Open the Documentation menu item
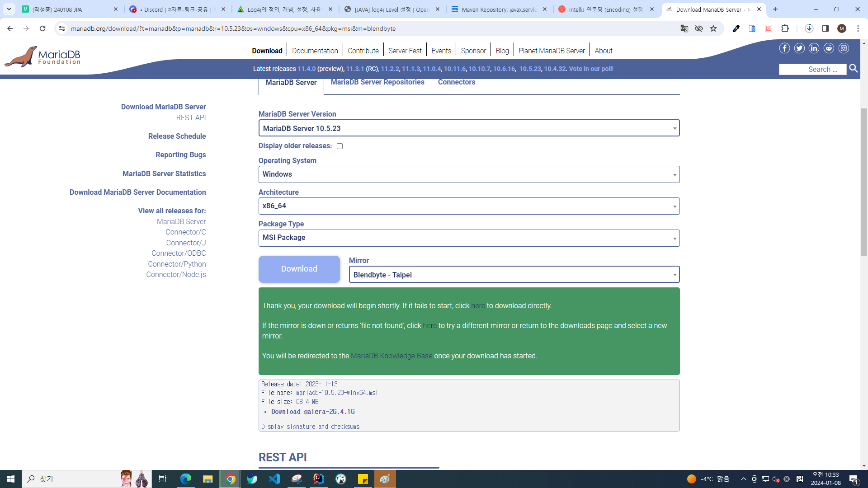The height and width of the screenshot is (488, 868). [315, 51]
